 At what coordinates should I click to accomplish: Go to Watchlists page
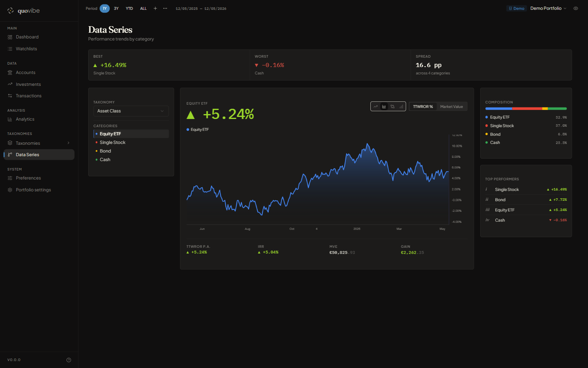point(39,49)
